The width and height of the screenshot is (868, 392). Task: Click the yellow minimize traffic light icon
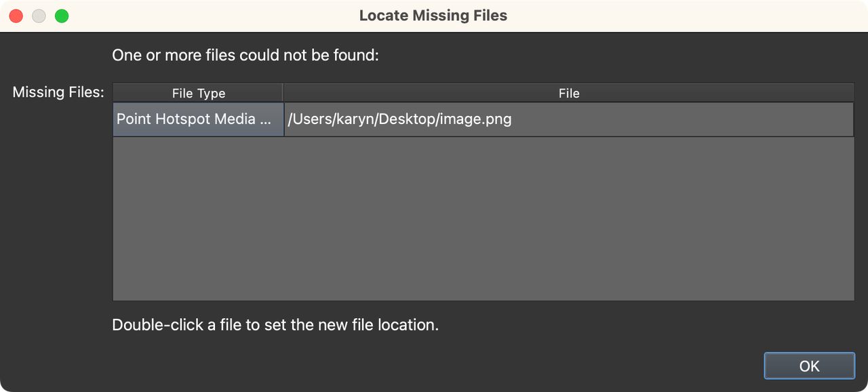click(39, 15)
